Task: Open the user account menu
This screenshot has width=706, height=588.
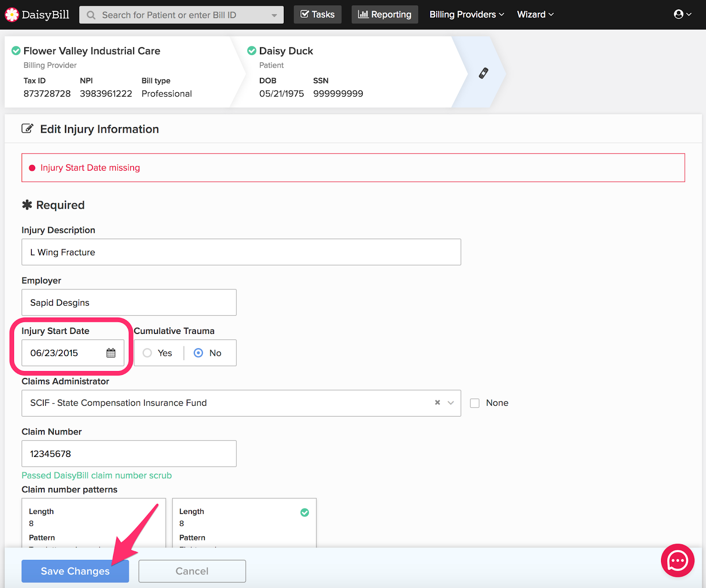Action: 682,15
